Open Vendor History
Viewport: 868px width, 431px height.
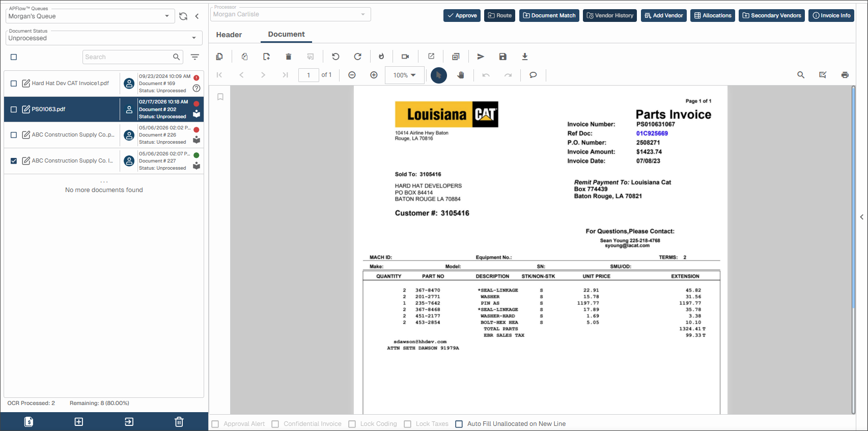tap(610, 15)
